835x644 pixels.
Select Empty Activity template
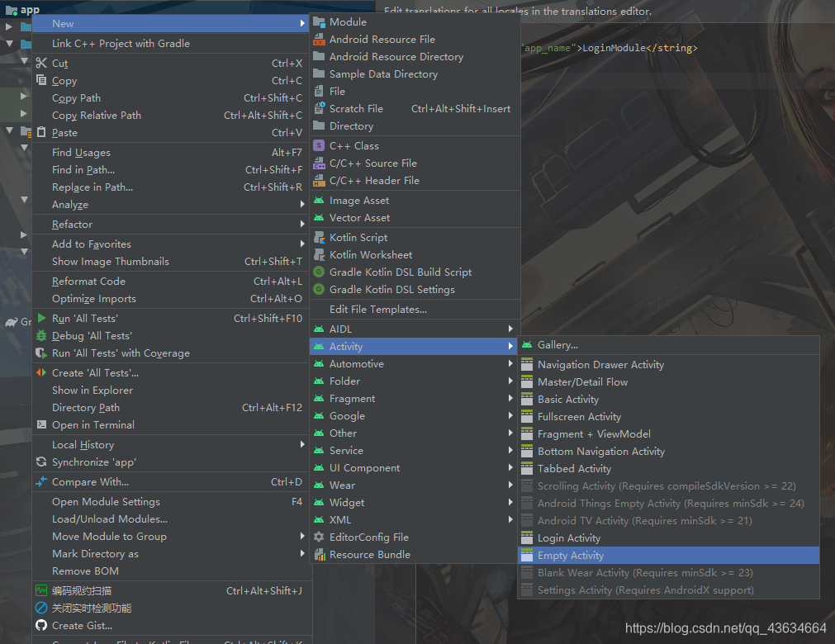(668, 555)
